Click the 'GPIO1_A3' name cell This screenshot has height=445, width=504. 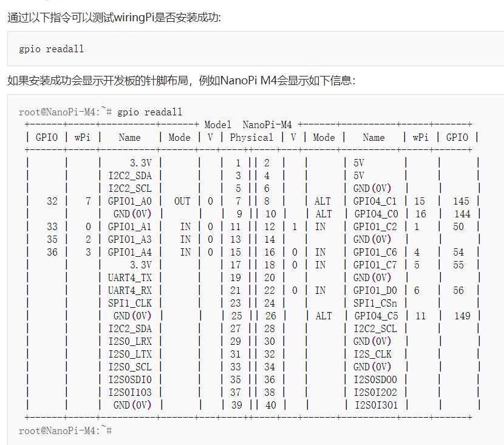pos(129,239)
